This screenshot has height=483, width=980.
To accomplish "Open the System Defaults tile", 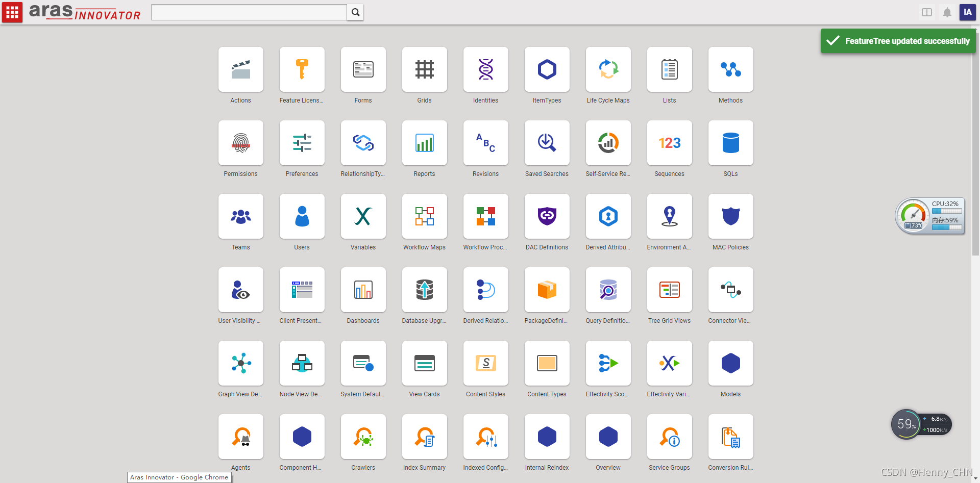I will coord(363,363).
